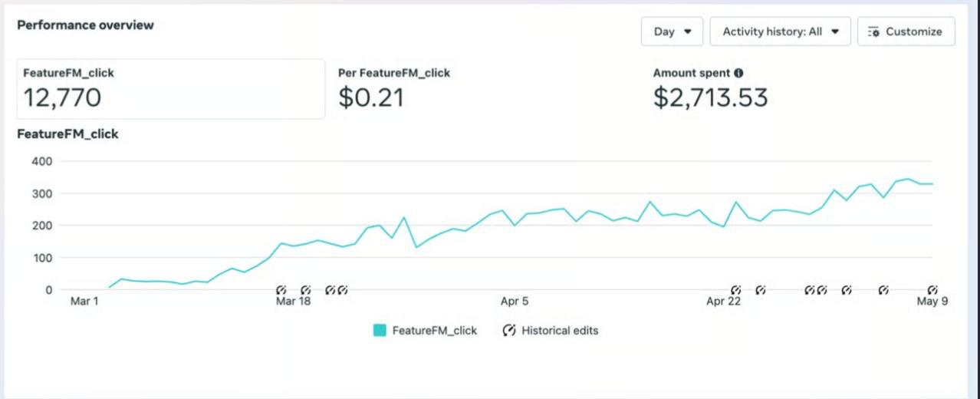Click the chart's highest peak near May 9
The image size is (980, 399).
click(x=908, y=179)
